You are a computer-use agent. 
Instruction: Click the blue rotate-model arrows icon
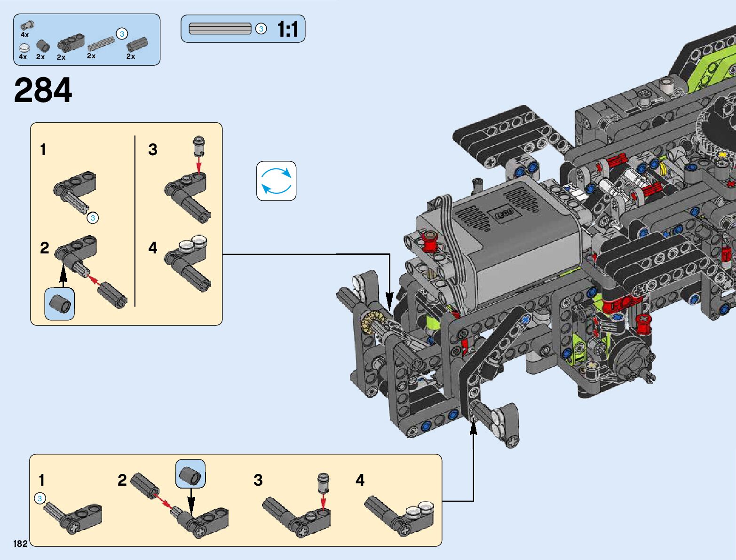pyautogui.click(x=276, y=181)
